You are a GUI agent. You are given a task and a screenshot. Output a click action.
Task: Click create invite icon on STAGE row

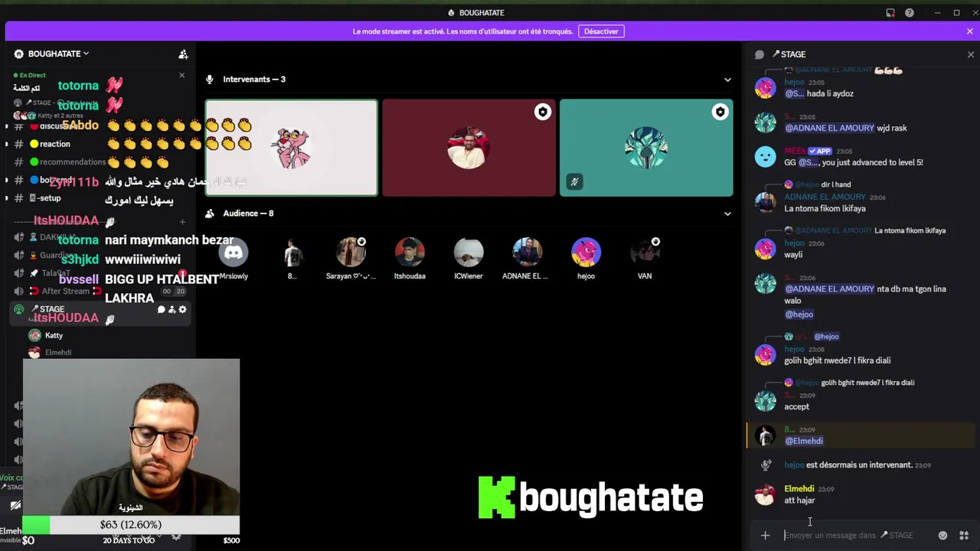click(171, 309)
